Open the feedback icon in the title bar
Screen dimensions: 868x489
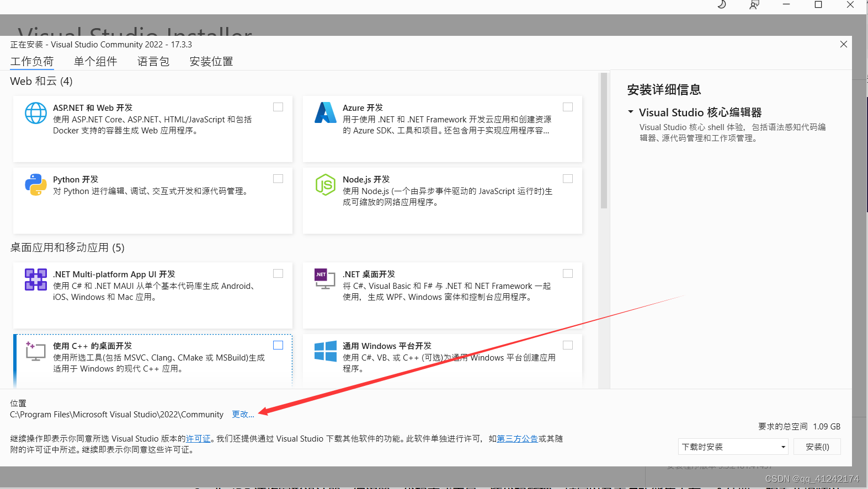pos(754,5)
